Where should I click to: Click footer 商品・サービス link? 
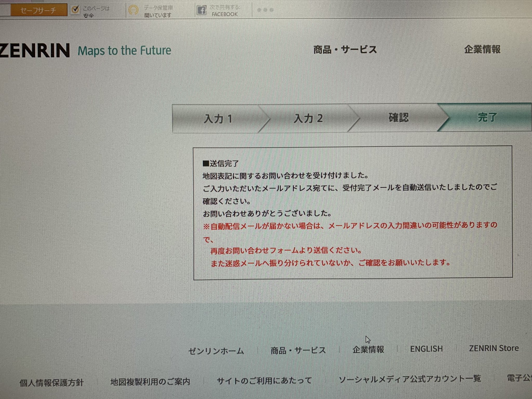tap(298, 350)
